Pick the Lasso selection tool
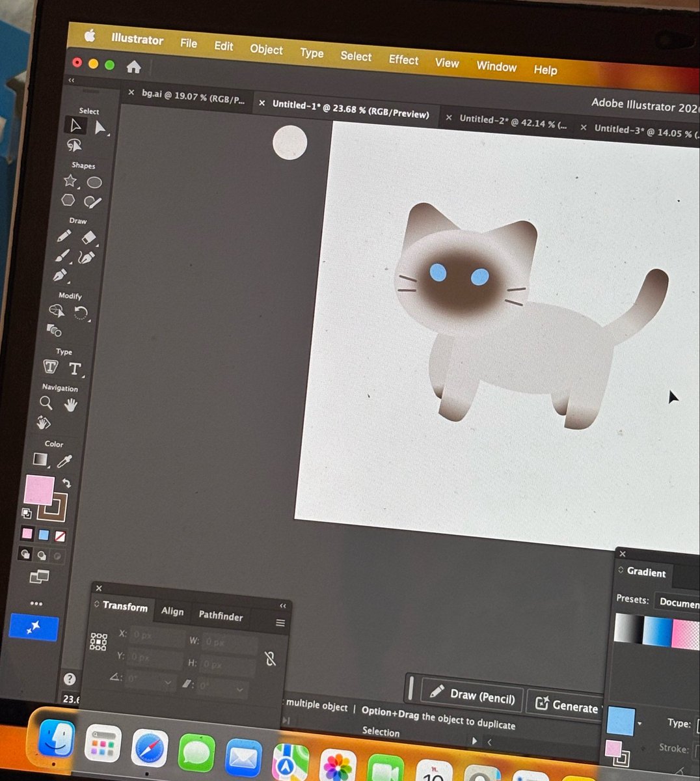 tap(74, 146)
